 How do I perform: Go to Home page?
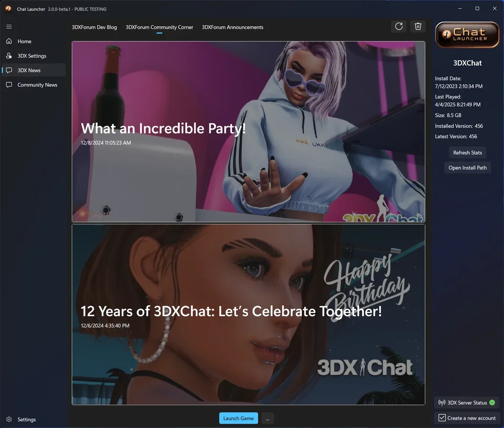tap(34, 41)
